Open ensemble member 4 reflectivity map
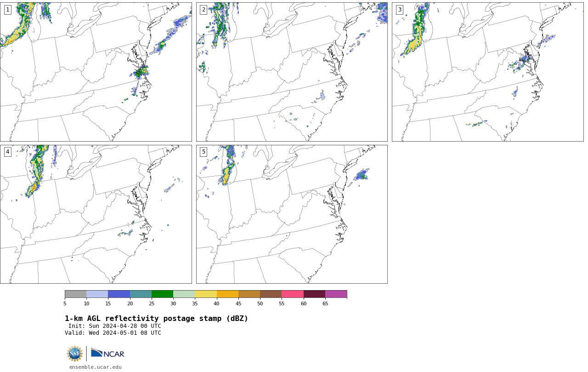The width and height of the screenshot is (588, 372). coord(96,214)
